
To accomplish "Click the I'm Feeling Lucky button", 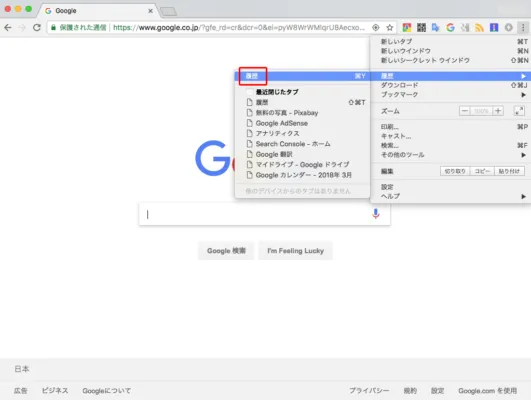I will point(295,251).
